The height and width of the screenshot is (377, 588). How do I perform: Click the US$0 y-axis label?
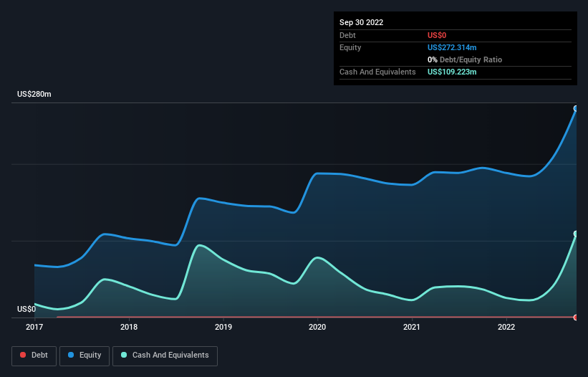click(x=26, y=309)
